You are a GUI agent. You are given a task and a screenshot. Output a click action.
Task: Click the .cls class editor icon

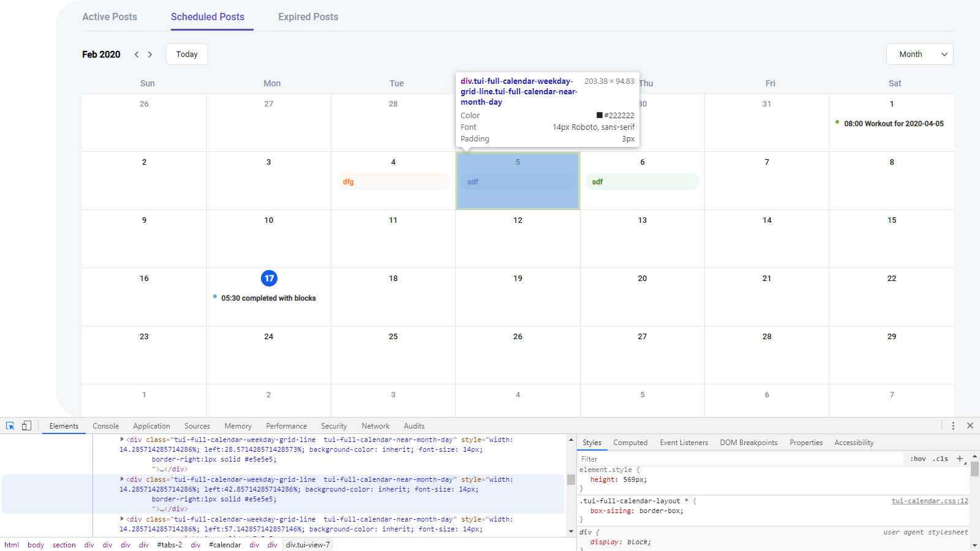940,459
